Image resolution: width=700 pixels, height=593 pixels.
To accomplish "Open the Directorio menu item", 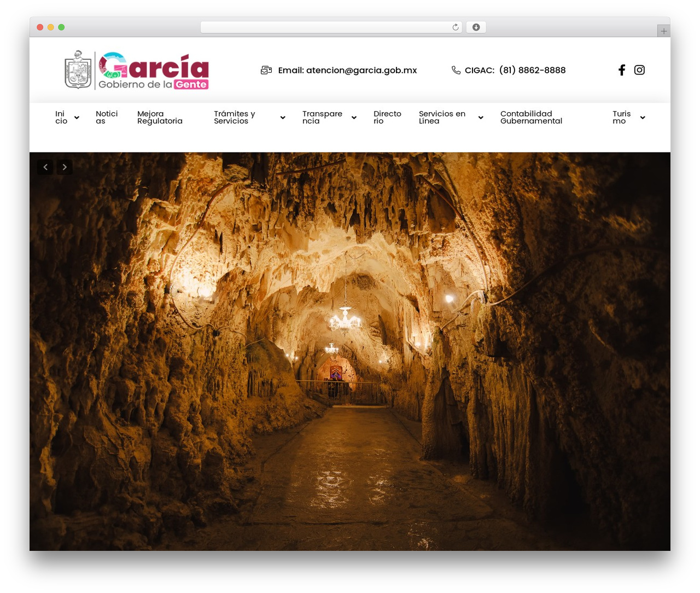I will [x=387, y=118].
